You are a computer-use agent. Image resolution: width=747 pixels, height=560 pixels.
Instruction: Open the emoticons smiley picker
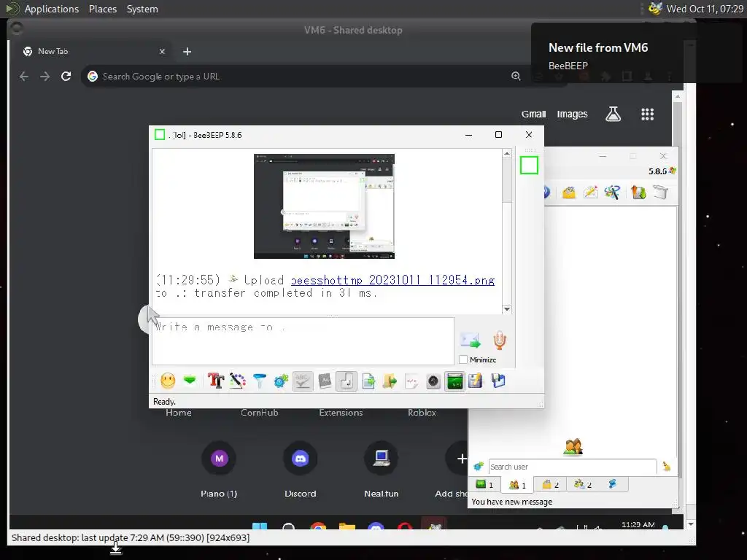pos(168,381)
